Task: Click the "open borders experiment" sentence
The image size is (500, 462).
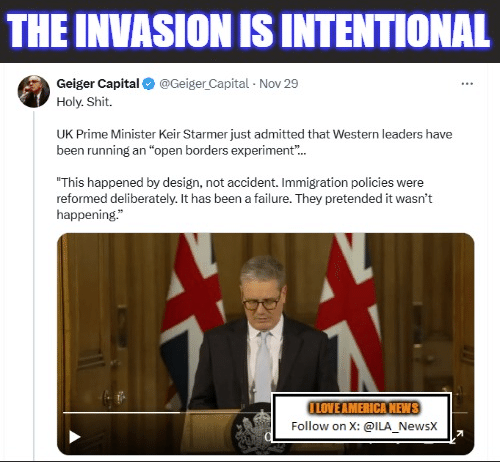Action: [254, 142]
